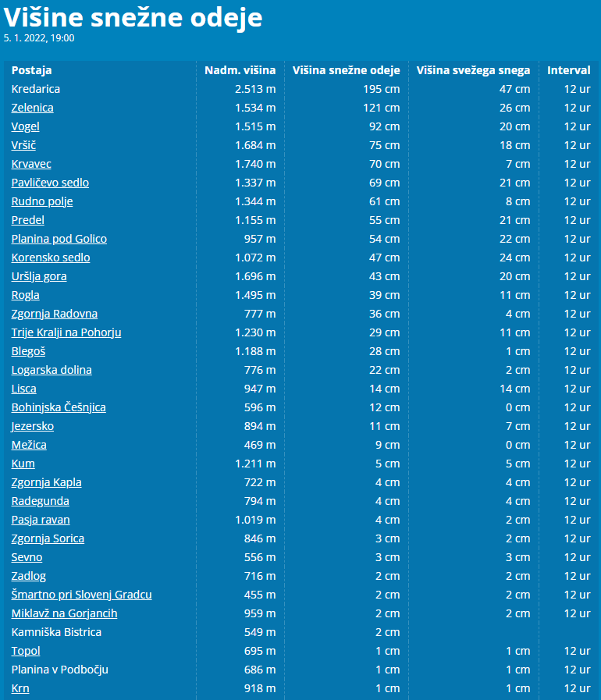Open the Predel station link
Viewport: 601px width, 700px height.
click(x=27, y=220)
